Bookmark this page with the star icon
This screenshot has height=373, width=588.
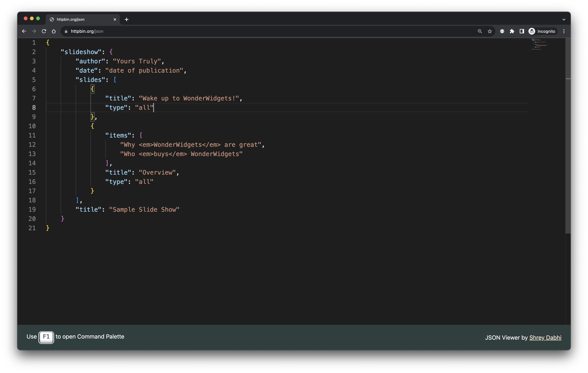(490, 31)
